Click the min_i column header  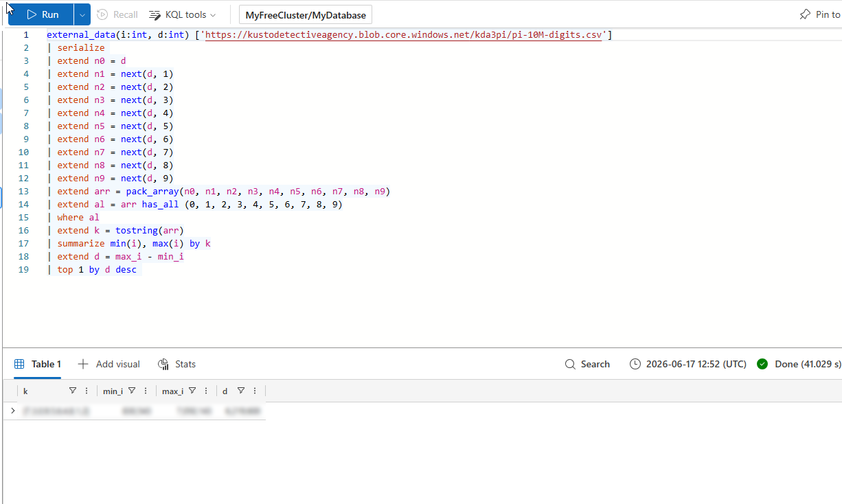113,391
